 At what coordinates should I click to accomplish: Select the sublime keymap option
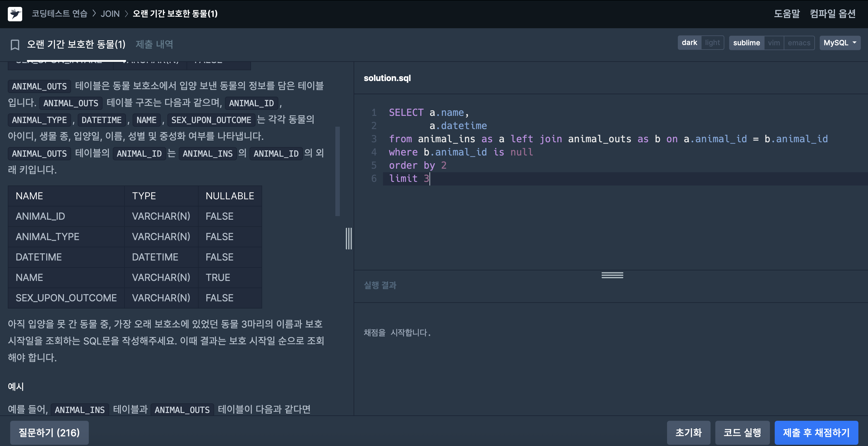click(x=746, y=43)
